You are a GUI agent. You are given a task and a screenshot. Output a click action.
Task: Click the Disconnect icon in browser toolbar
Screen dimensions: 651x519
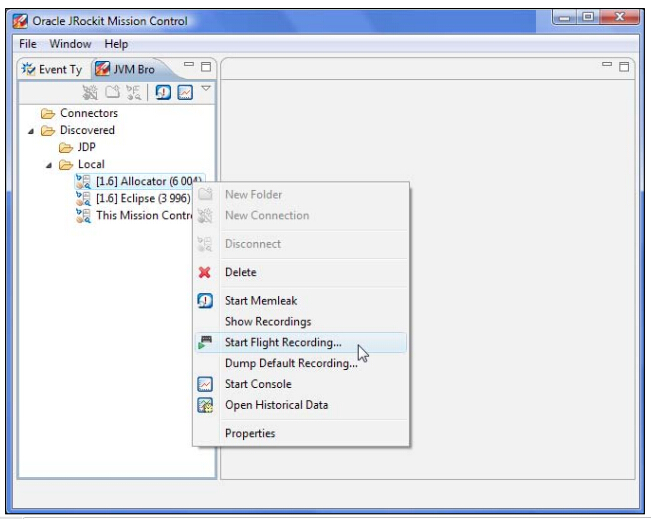coord(133,92)
